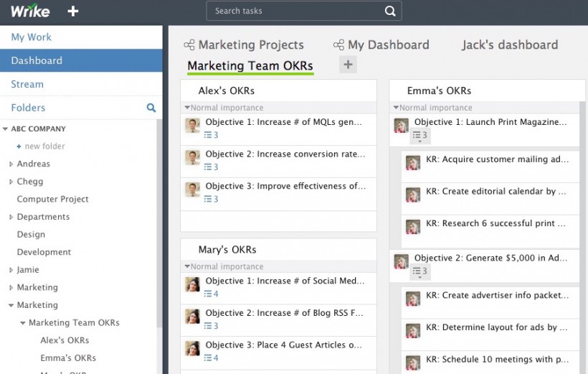The width and height of the screenshot is (588, 374).
Task: Open KR: Create advertiser info packet
Action: pos(497,295)
